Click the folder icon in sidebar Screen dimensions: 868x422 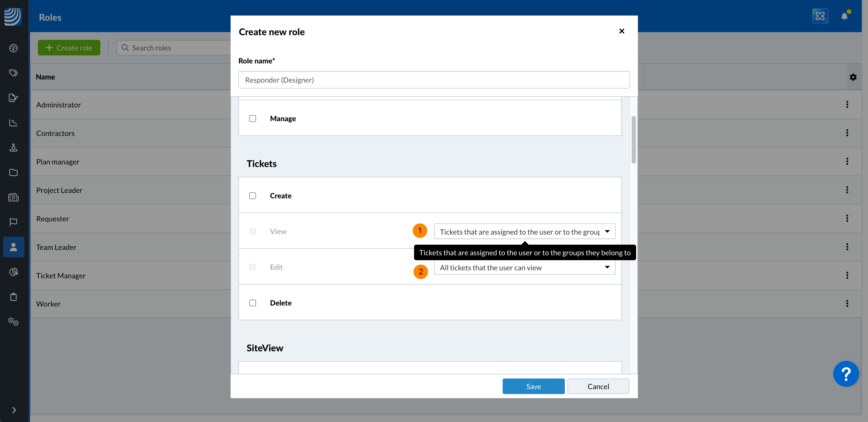point(13,172)
